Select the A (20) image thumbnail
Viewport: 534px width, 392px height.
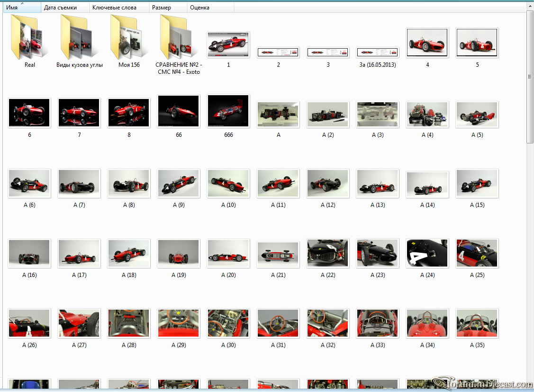pyautogui.click(x=228, y=253)
